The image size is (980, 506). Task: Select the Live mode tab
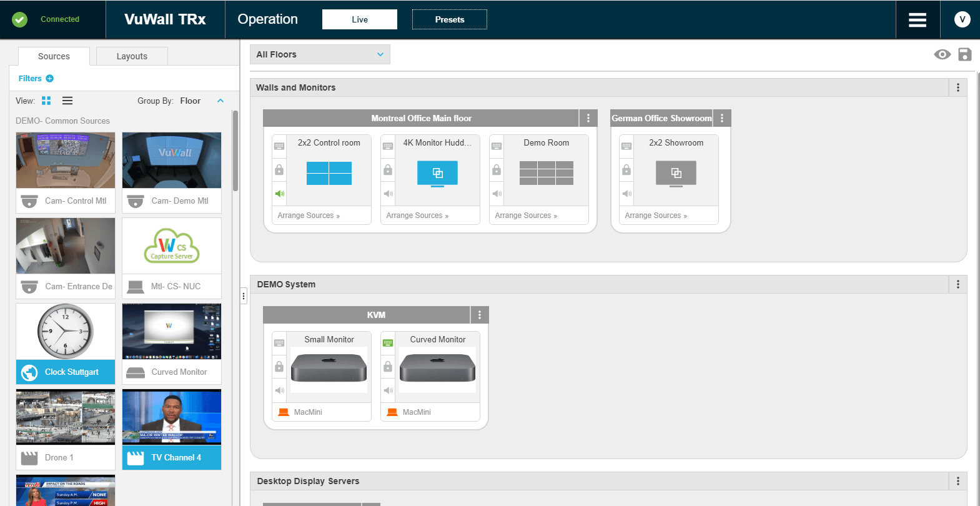click(x=360, y=19)
